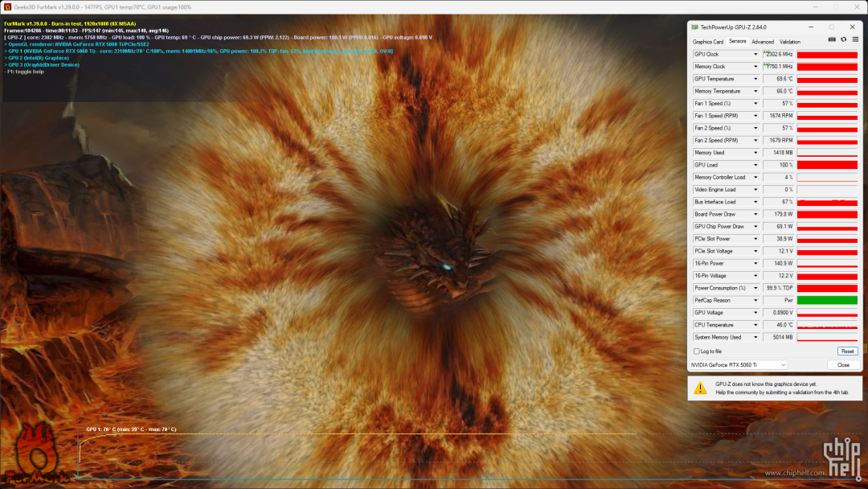Viewport: 868px width, 489px height.
Task: Click the Board Power Draw red graph
Action: click(827, 214)
